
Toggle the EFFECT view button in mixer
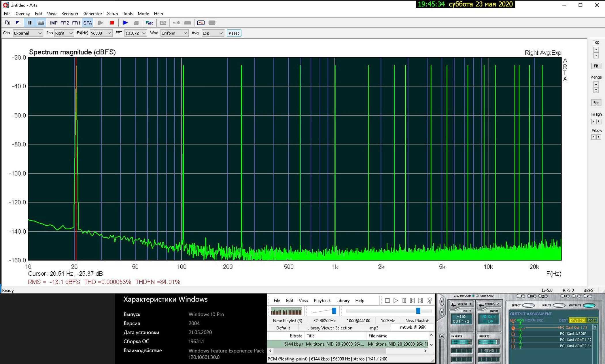click(528, 305)
